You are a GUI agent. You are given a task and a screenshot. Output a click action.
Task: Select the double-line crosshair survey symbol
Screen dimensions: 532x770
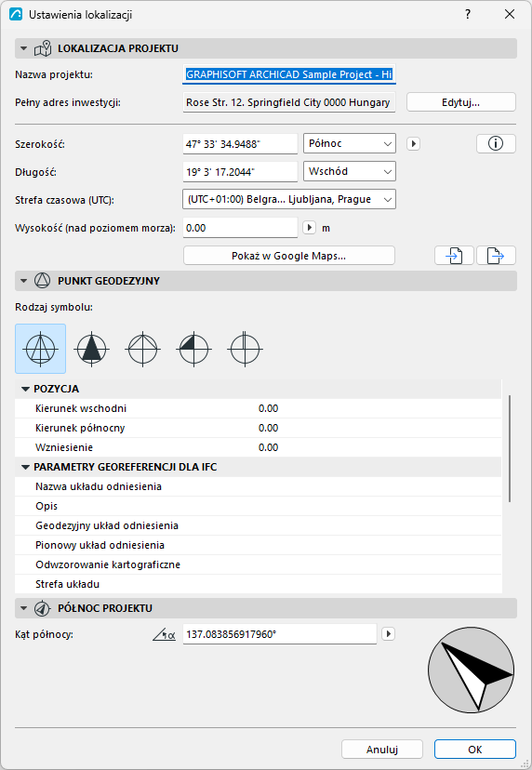click(x=246, y=349)
